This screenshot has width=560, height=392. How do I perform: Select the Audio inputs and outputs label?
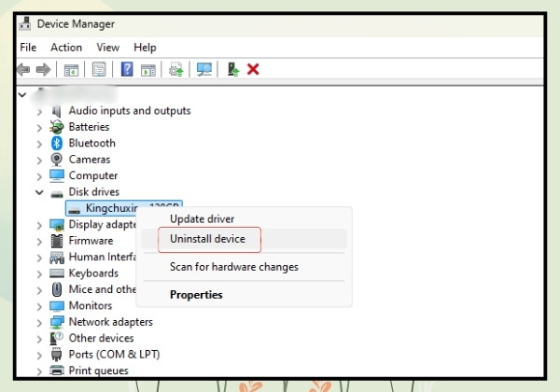pyautogui.click(x=130, y=111)
